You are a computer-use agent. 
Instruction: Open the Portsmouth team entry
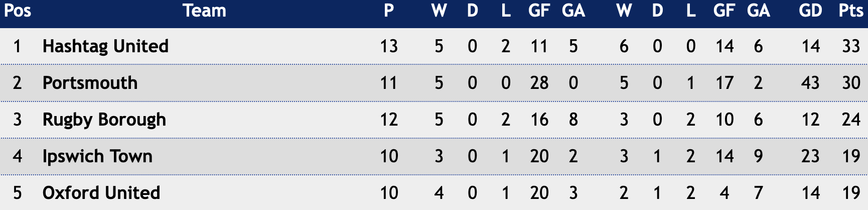click(x=90, y=83)
